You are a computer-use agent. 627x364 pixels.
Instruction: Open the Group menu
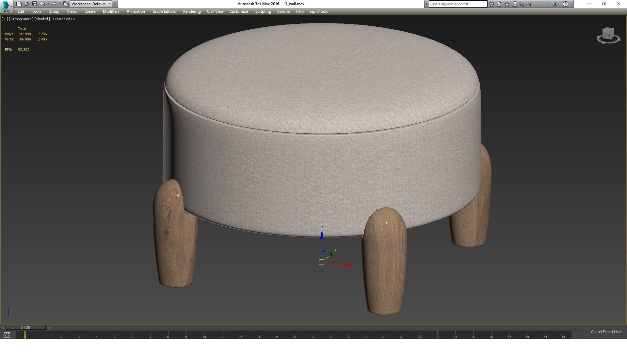click(54, 11)
